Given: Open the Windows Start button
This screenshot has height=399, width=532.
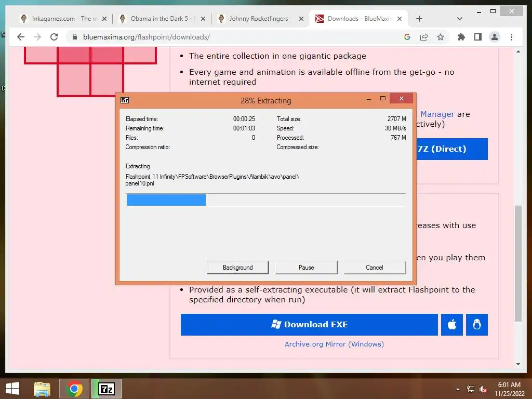Looking at the screenshot, I should click(x=12, y=389).
